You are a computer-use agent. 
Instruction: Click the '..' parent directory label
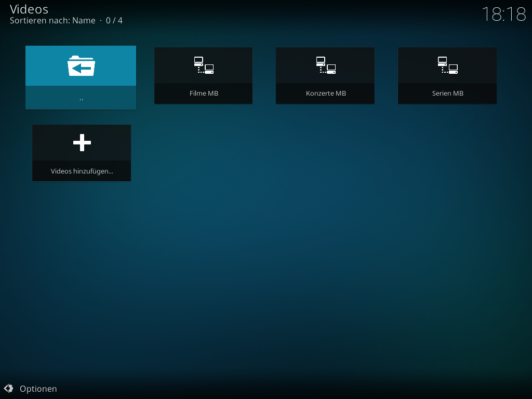coord(81,99)
